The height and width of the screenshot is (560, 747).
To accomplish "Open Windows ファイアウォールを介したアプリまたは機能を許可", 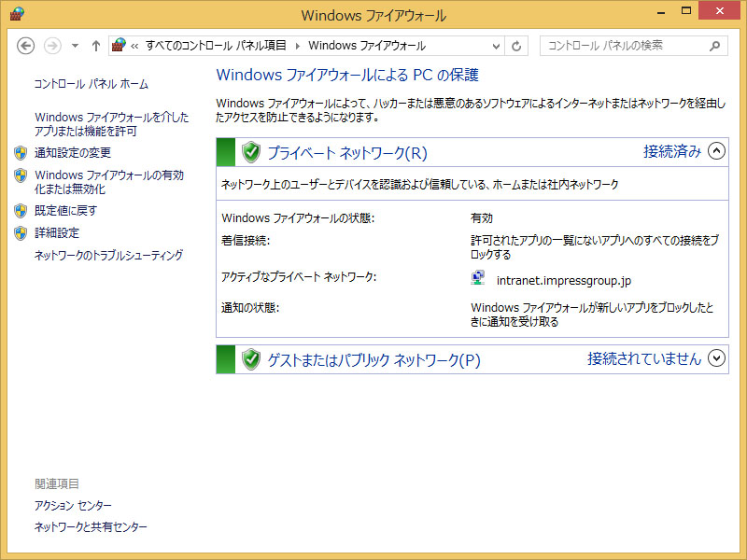I will 111,124.
